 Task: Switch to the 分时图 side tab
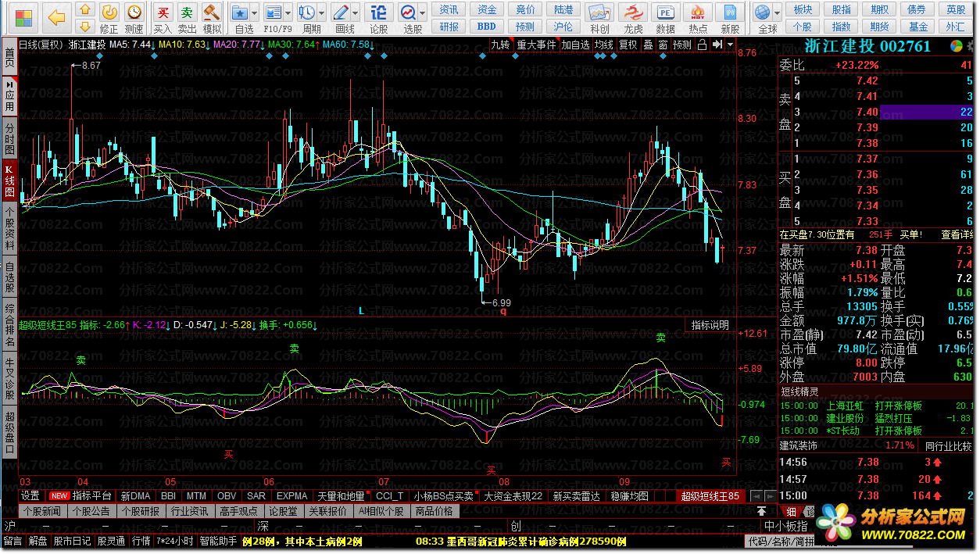coord(9,138)
